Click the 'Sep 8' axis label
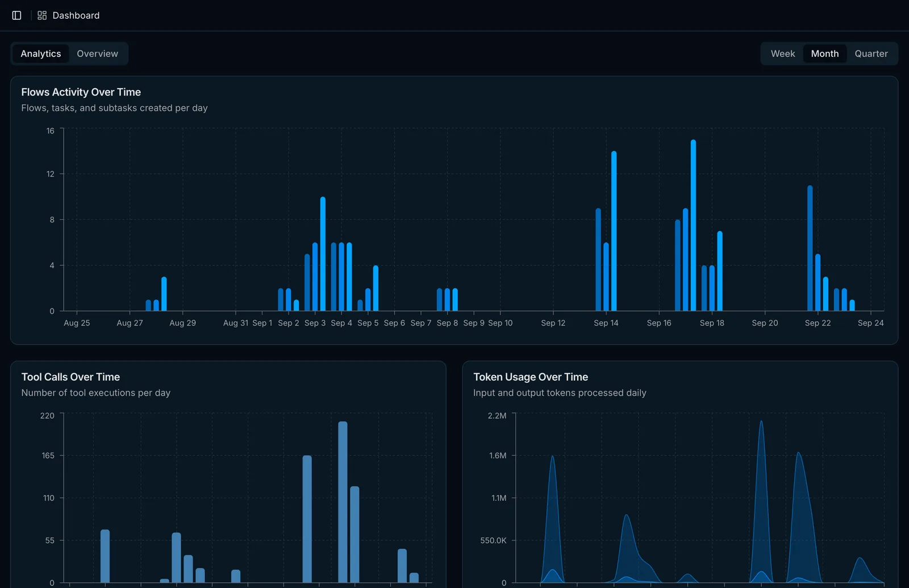This screenshot has width=909, height=588. point(447,323)
